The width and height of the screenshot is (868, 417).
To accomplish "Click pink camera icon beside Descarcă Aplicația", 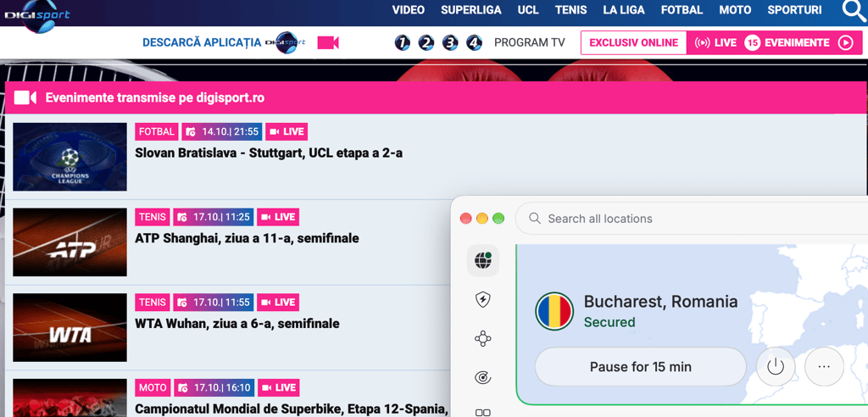I will tap(328, 42).
